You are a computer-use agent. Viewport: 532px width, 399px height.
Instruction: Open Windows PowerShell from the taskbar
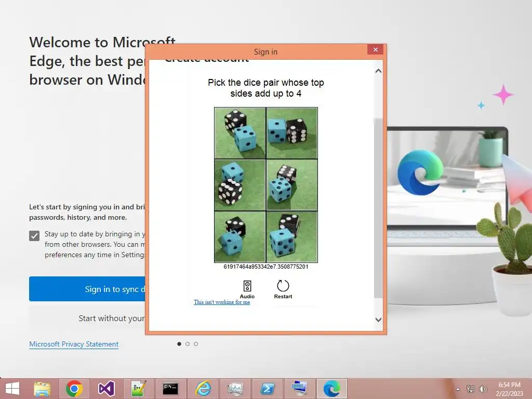pos(267,389)
